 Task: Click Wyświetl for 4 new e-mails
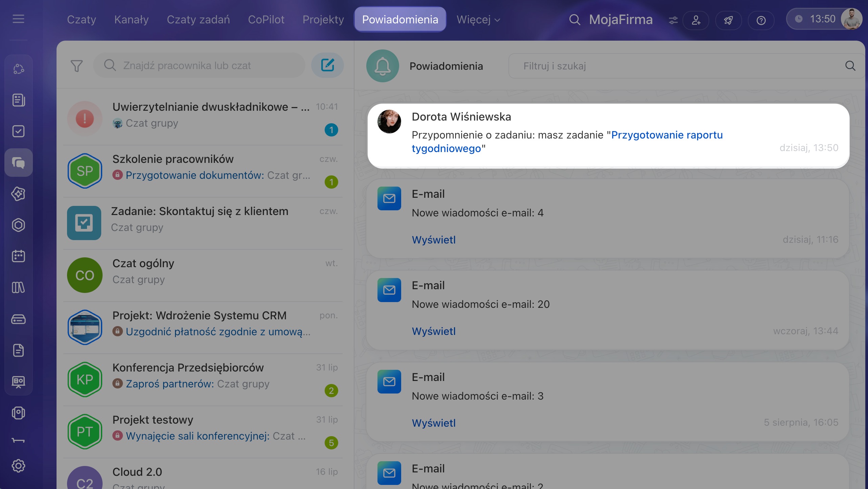434,240
